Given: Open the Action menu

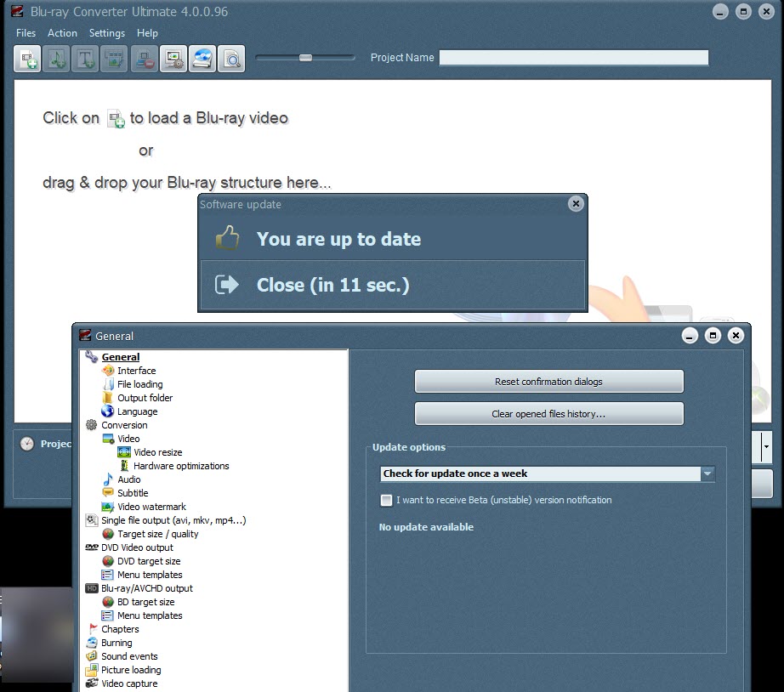Looking at the screenshot, I should point(63,33).
